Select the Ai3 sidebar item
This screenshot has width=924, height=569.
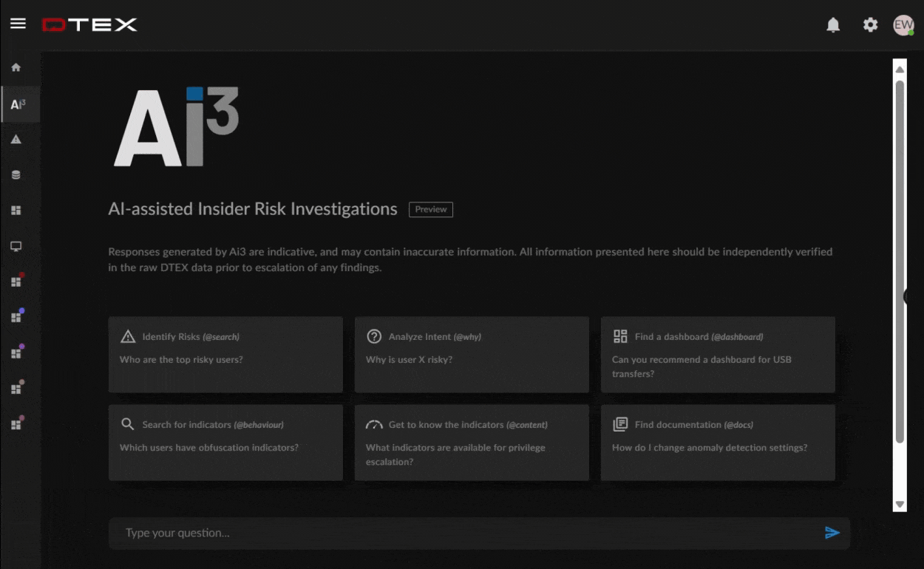point(18,104)
